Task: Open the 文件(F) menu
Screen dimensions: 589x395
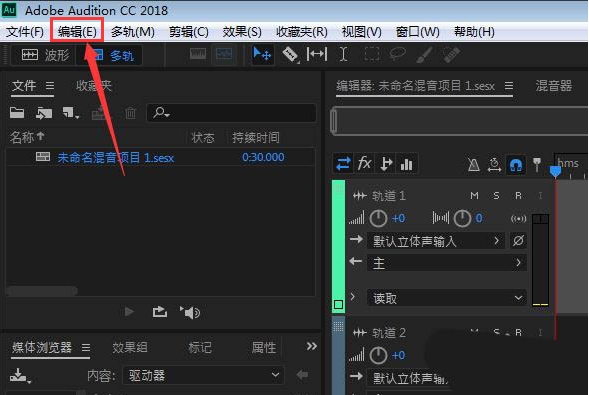Action: click(x=25, y=32)
